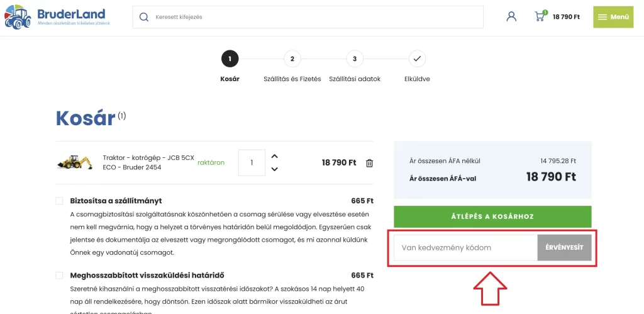Image resolution: width=644 pixels, height=314 pixels.
Task: Tick the 'Meghosszabbított visszaküldési határidő' checkbox
Action: pyautogui.click(x=59, y=276)
